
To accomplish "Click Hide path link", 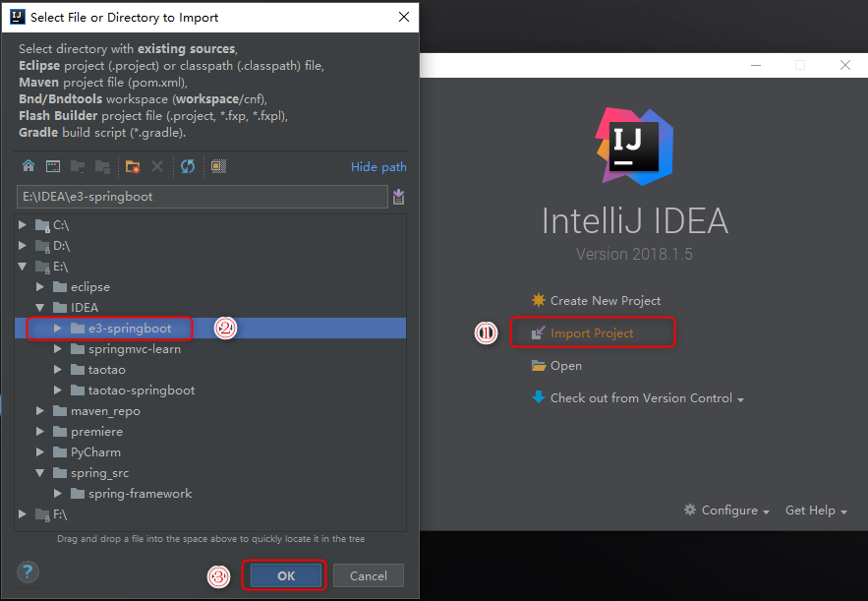I will coord(378,167).
